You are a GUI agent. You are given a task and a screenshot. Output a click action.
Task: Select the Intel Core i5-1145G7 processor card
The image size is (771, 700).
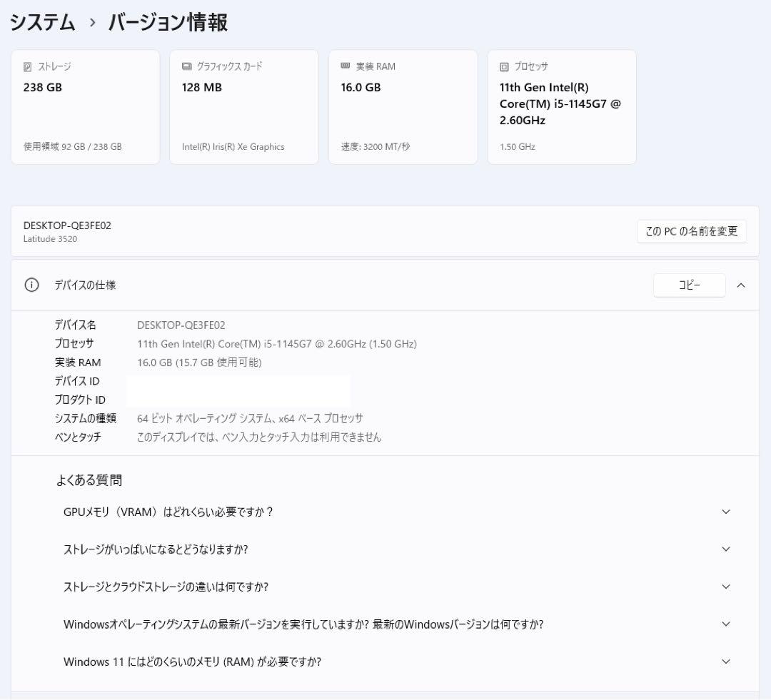coord(561,106)
